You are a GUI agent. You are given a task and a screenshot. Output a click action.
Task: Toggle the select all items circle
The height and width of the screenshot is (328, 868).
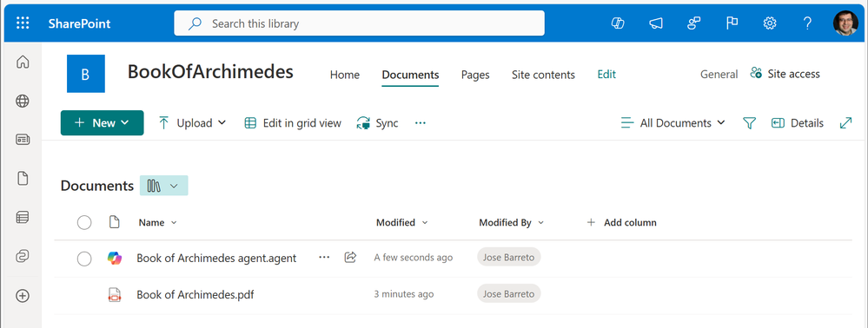click(x=84, y=222)
